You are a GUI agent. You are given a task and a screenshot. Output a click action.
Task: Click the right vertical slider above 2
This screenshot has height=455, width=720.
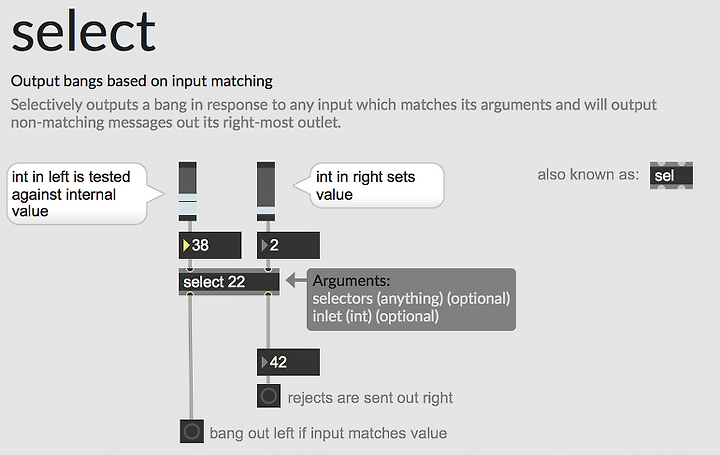266,191
